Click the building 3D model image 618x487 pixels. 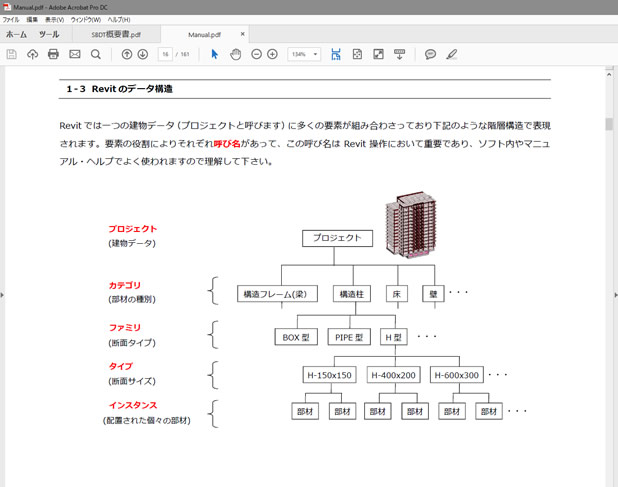pyautogui.click(x=411, y=225)
